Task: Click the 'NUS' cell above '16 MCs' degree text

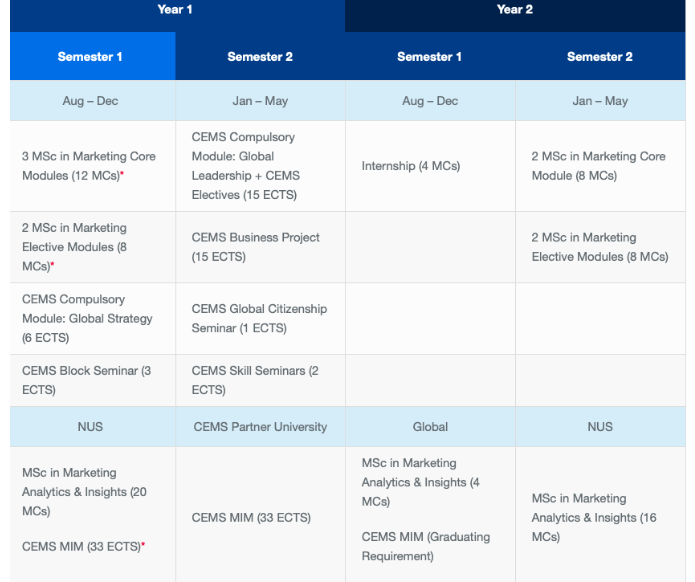Action: tap(600, 426)
